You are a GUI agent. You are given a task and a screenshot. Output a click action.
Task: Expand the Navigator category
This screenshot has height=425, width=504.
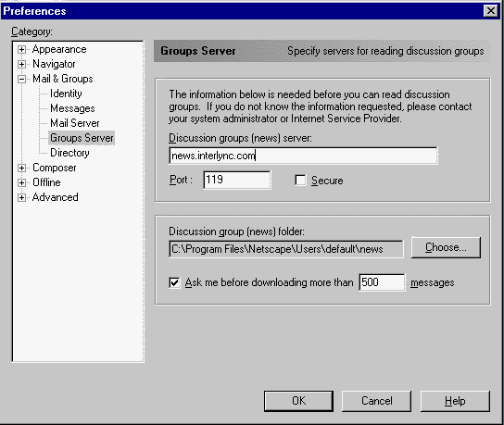[21, 64]
